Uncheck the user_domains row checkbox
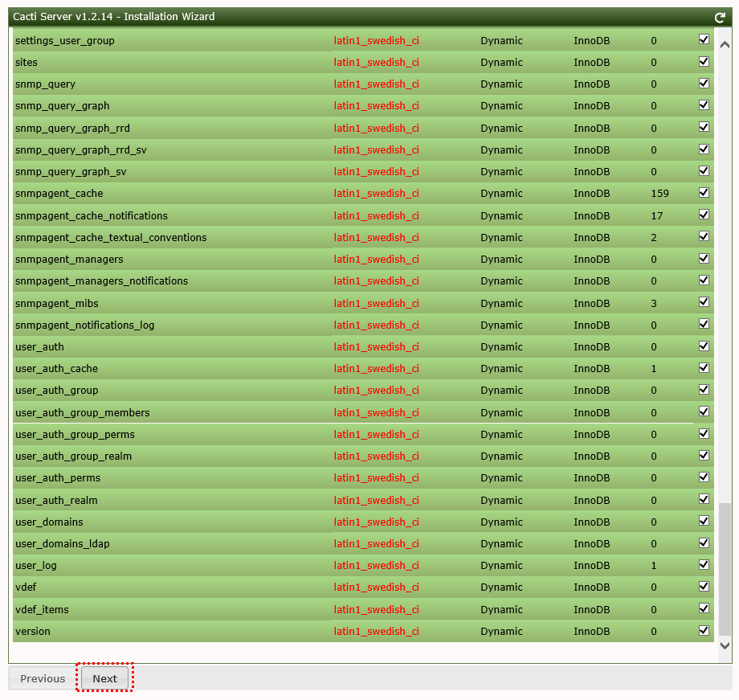The width and height of the screenshot is (739, 700). (x=704, y=521)
